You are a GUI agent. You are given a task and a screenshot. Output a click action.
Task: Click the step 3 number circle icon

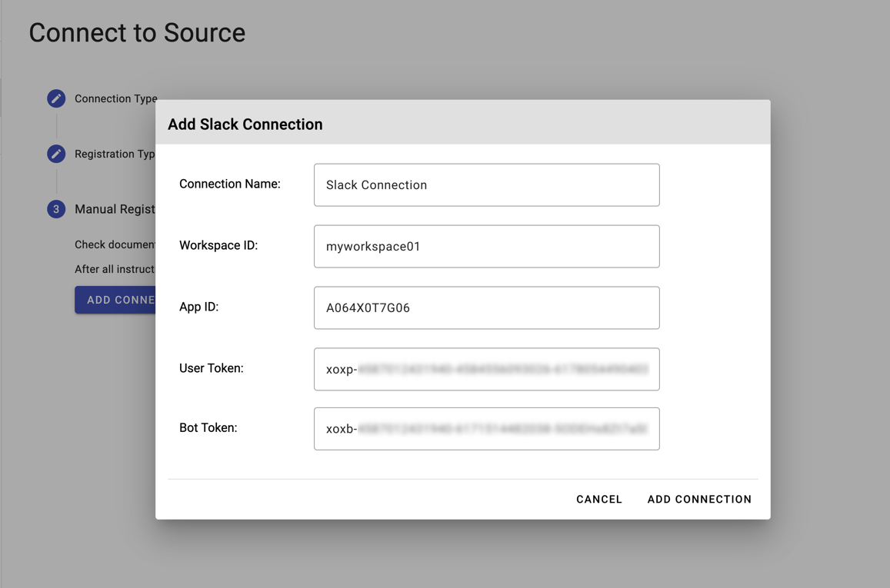(56, 209)
